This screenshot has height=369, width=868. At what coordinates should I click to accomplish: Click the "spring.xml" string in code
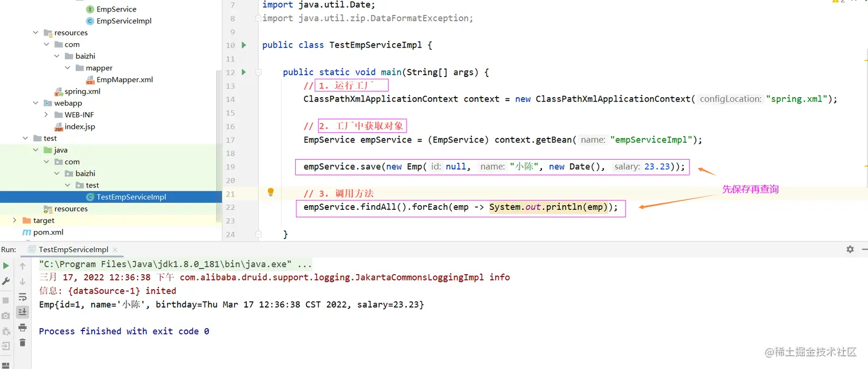[x=796, y=99]
